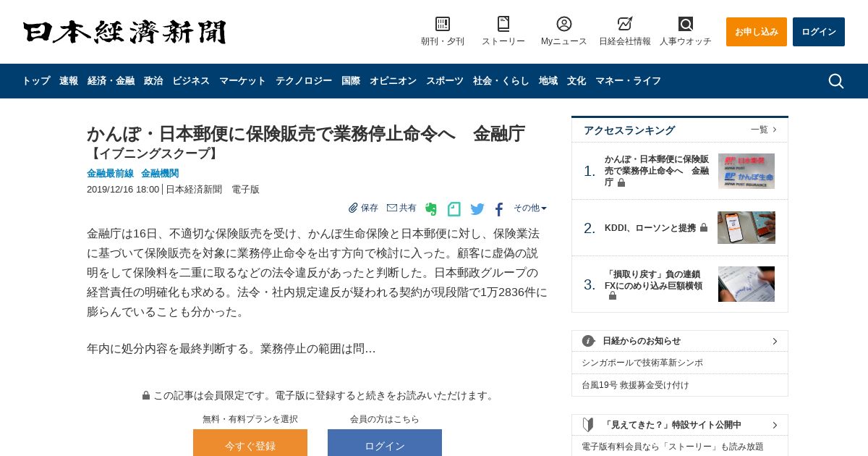The image size is (868, 456).
Task: Select トップ in navigation menu
Action: pyautogui.click(x=36, y=81)
